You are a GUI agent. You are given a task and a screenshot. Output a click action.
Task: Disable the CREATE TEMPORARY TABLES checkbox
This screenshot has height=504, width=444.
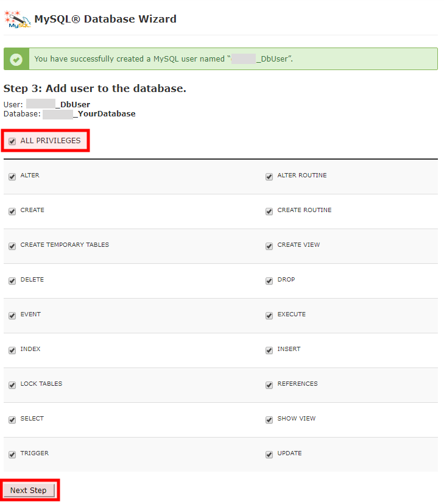click(12, 246)
